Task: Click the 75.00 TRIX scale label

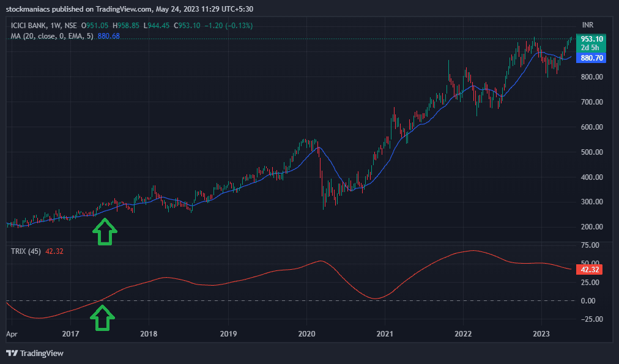Action: point(590,245)
